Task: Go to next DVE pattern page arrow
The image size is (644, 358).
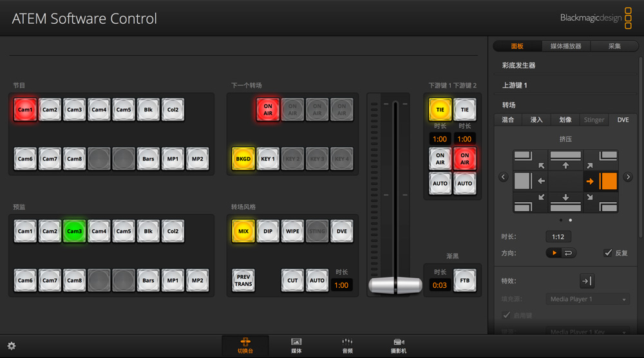Action: tap(628, 177)
